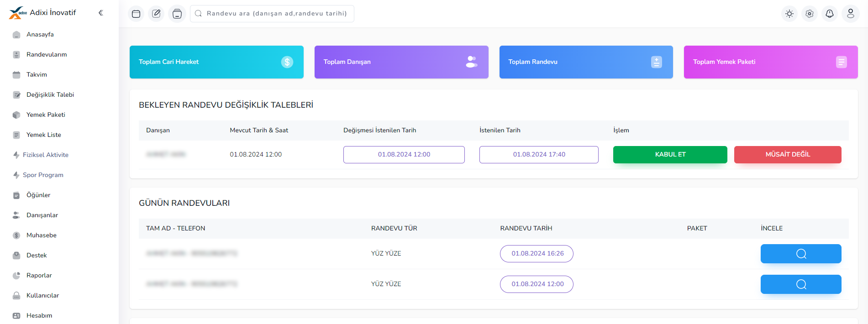Viewport: 868px width, 324px height.
Task: Click the calendar icon in top toolbar
Action: coord(136,14)
